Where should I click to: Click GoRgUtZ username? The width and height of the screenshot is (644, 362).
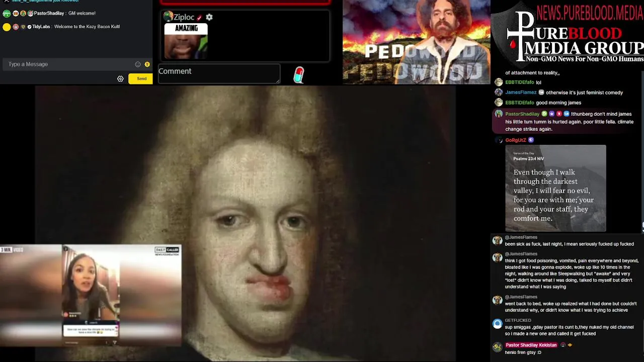(x=516, y=140)
